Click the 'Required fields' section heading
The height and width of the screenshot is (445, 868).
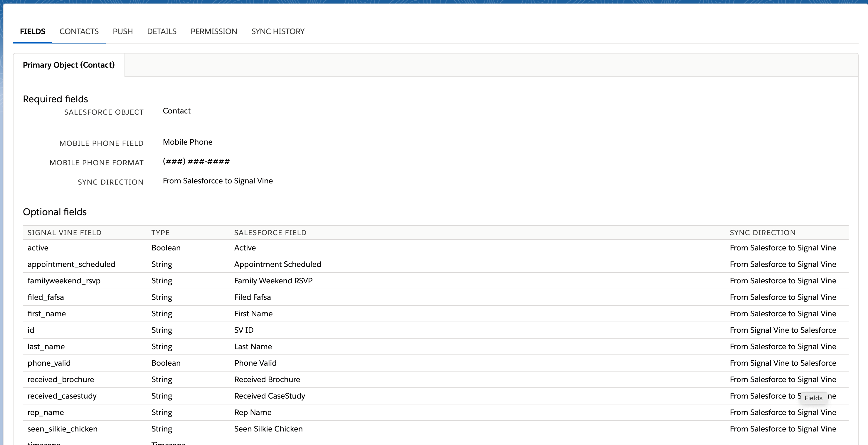tap(55, 99)
